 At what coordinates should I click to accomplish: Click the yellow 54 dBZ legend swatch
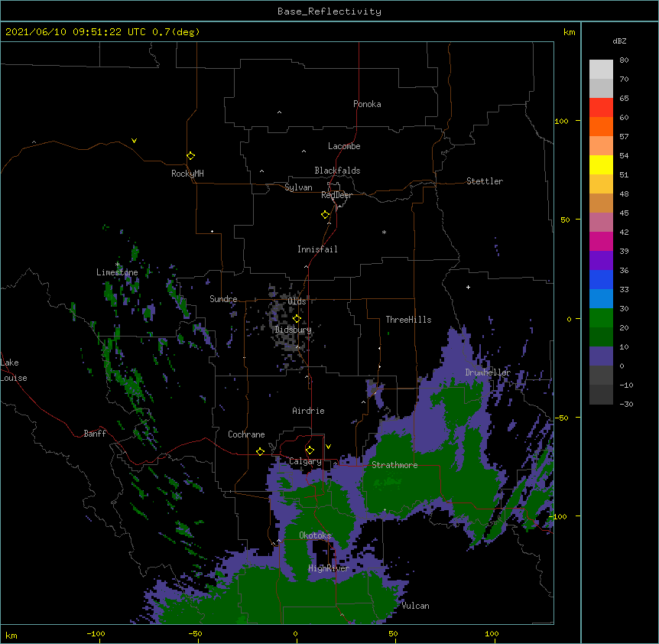[x=601, y=164]
